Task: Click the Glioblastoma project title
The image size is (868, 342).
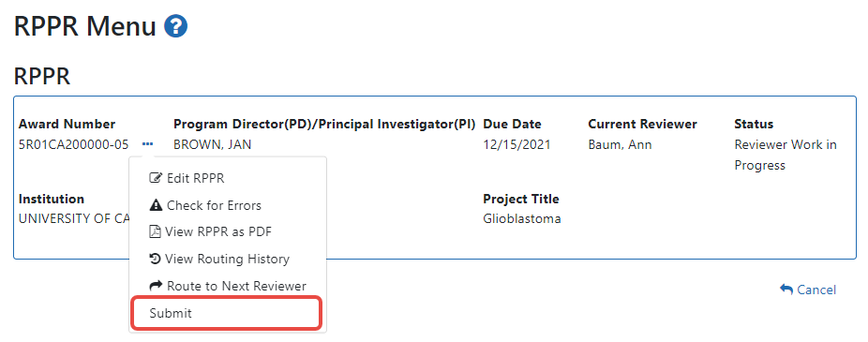Action: (x=522, y=218)
